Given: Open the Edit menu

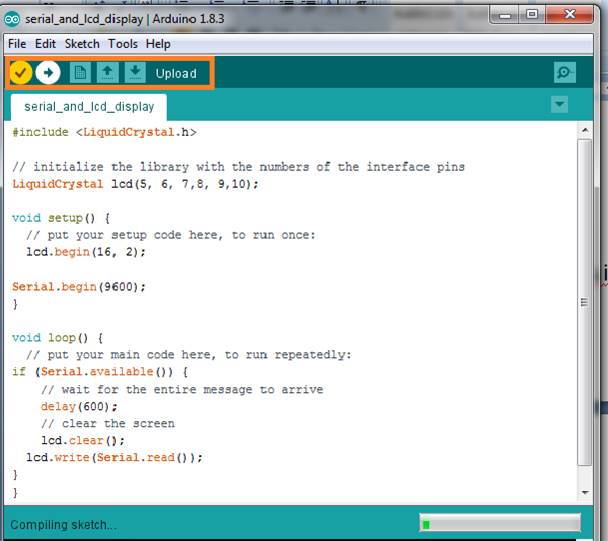Looking at the screenshot, I should 45,44.
